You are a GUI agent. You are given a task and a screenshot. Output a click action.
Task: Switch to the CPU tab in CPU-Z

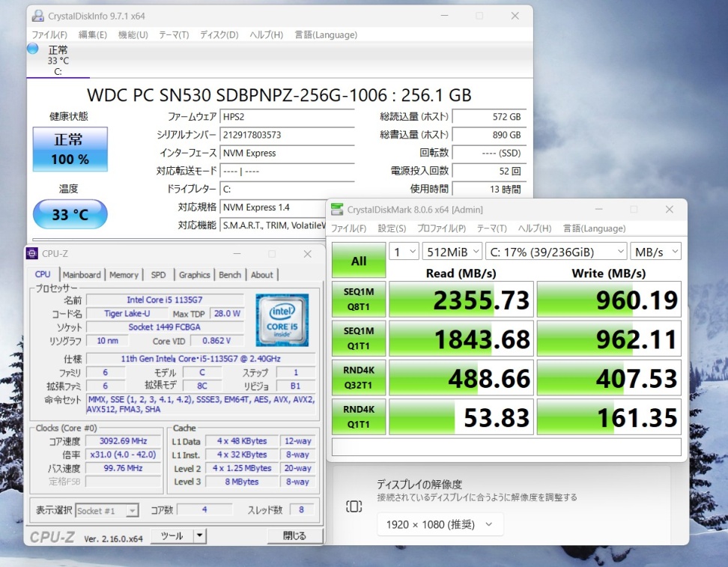click(43, 274)
